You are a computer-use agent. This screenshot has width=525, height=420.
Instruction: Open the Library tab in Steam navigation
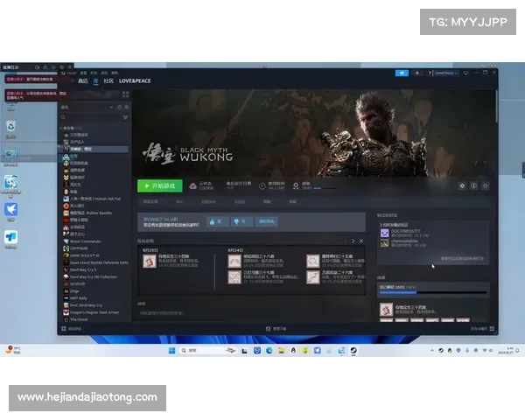coord(95,81)
